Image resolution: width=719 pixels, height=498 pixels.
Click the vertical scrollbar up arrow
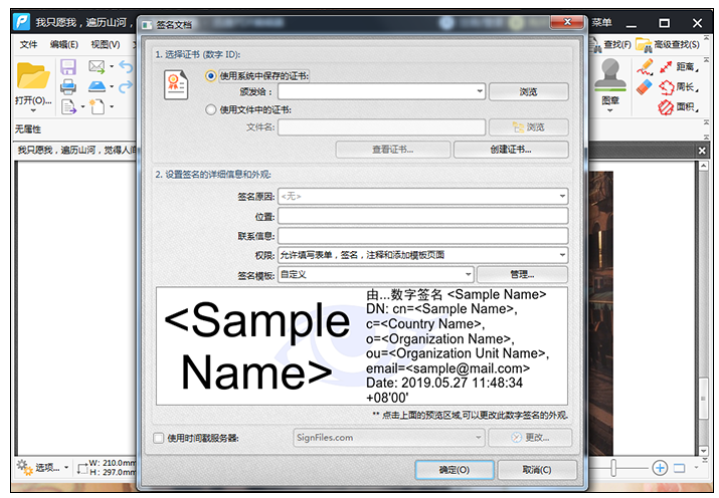point(704,166)
